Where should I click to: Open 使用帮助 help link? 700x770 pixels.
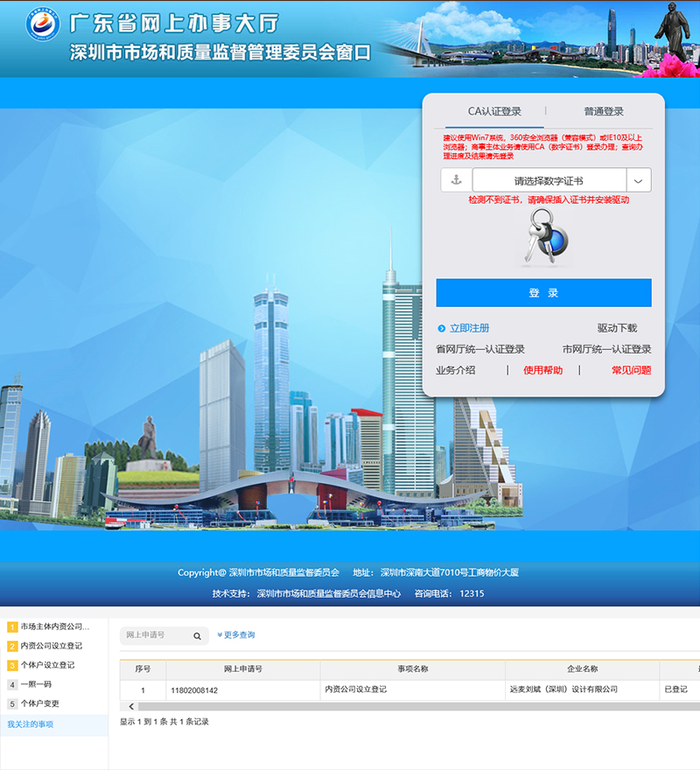pyautogui.click(x=542, y=370)
